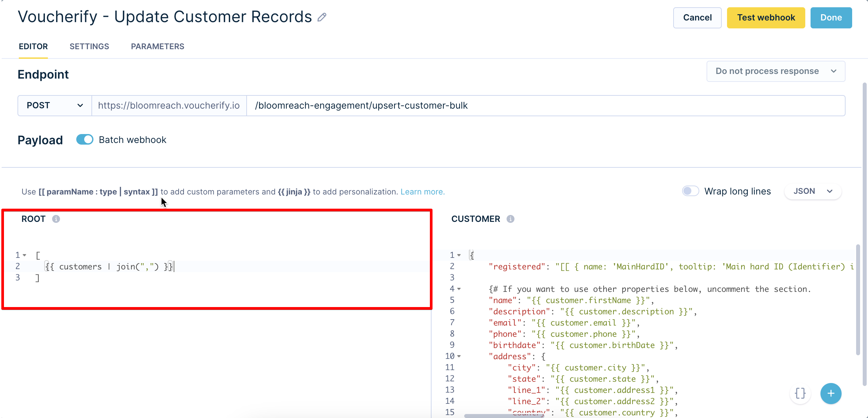Image resolution: width=868 pixels, height=418 pixels.
Task: Click the Test webhook button
Action: pos(766,17)
